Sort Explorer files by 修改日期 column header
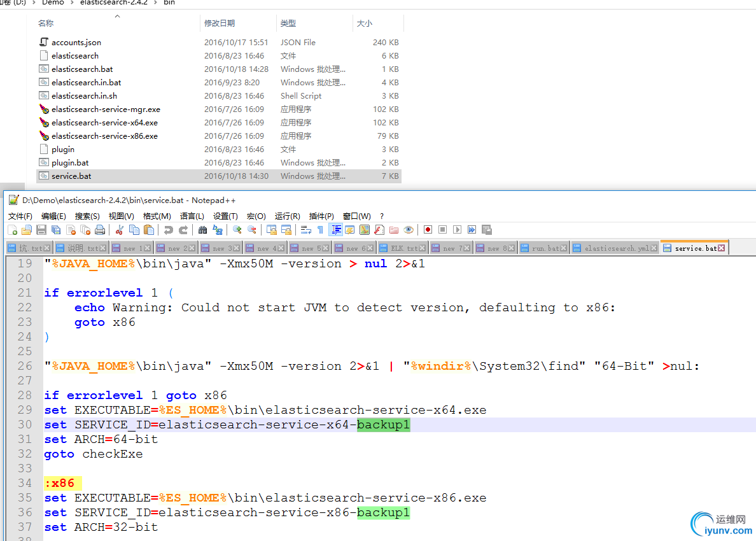This screenshot has width=756, height=541. tap(220, 23)
